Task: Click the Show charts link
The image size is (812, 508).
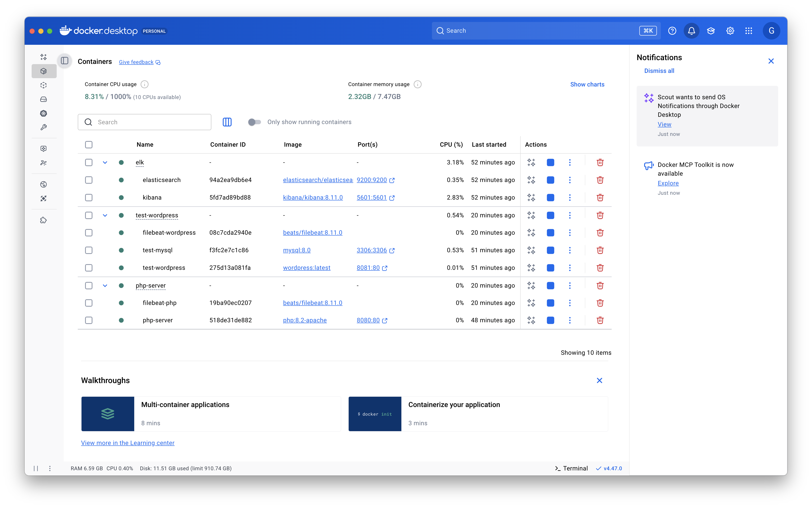Action: pyautogui.click(x=587, y=84)
